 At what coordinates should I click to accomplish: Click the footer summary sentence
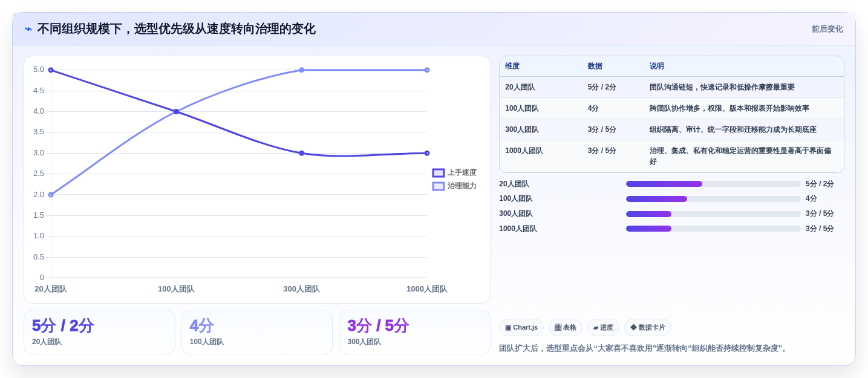644,348
